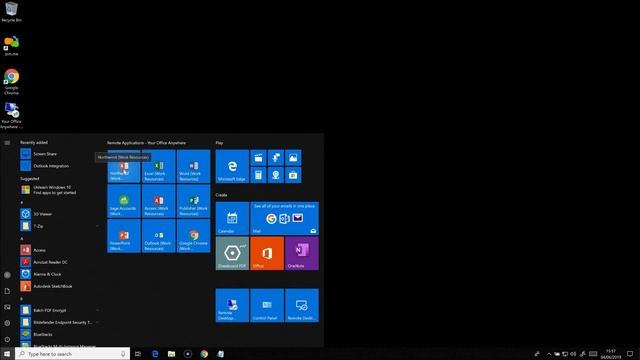Viewport: 640px width, 360px height.
Task: Click the letter B app list header
Action: pos(22,299)
